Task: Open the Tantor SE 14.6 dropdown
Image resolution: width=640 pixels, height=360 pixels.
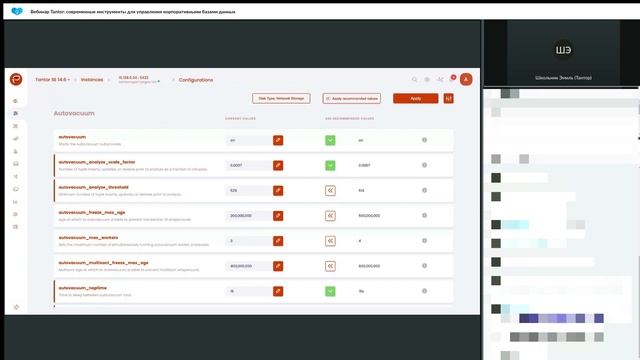Action: click(52, 80)
